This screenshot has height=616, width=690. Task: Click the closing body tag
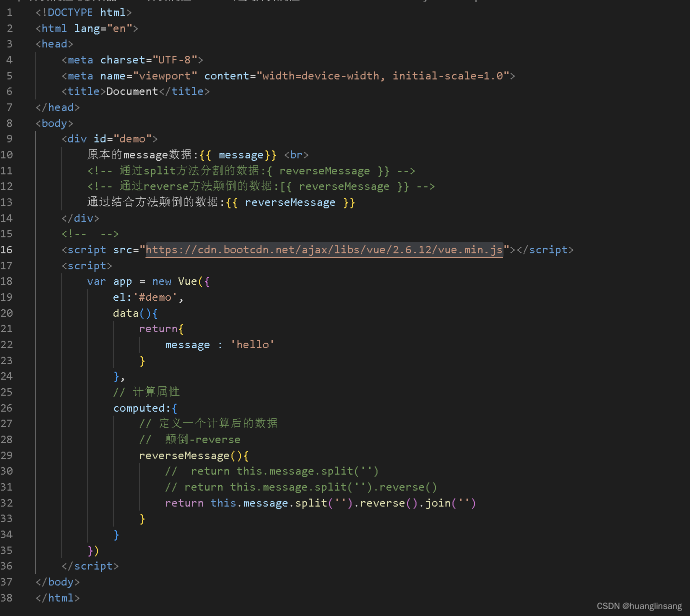[x=57, y=582]
